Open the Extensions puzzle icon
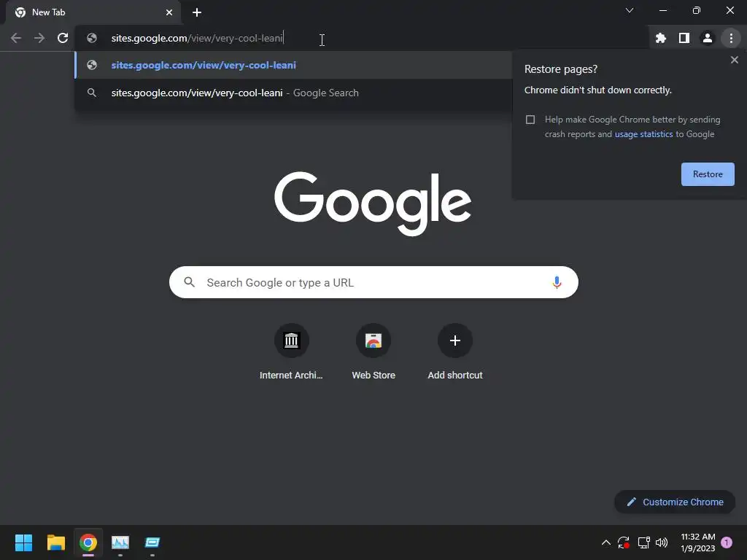Viewport: 747px width, 560px height. pos(661,38)
